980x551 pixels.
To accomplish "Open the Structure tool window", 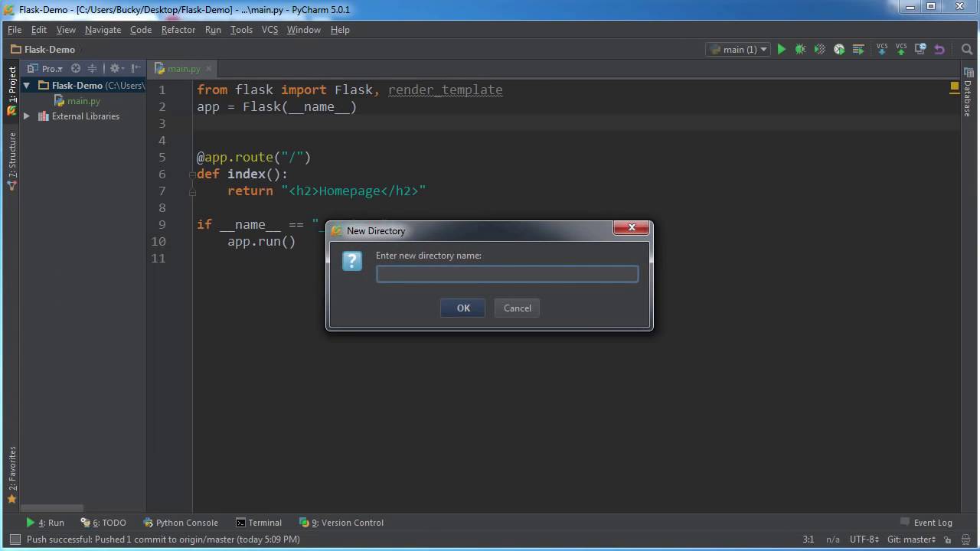I will pyautogui.click(x=12, y=161).
